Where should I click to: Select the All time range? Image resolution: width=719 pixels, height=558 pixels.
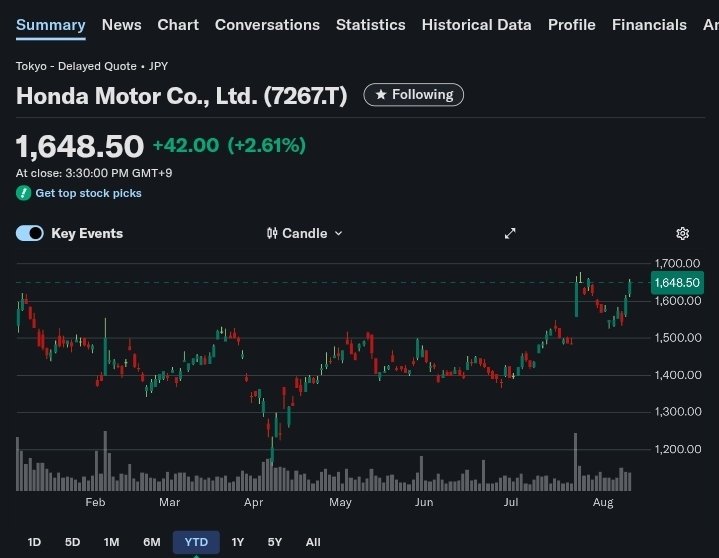tap(313, 542)
